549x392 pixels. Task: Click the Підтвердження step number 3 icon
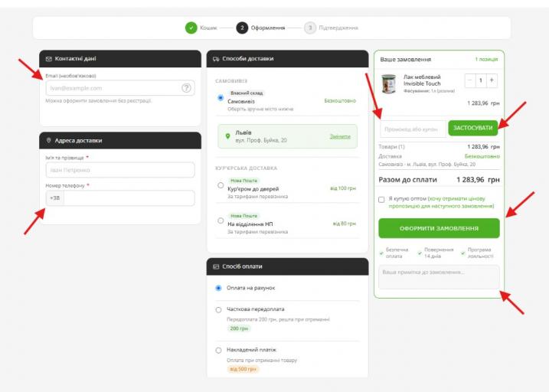pos(310,28)
